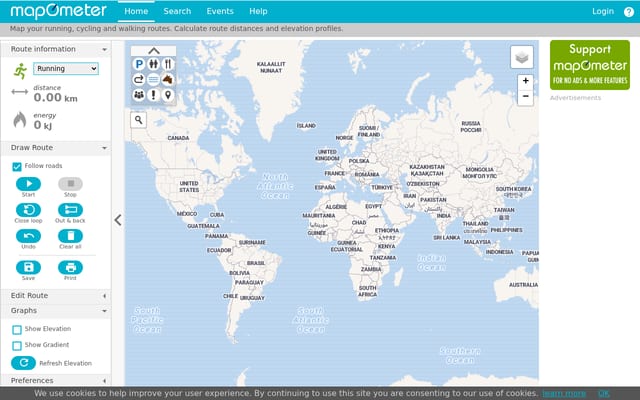
Task: Open the Help tab
Action: click(x=258, y=11)
